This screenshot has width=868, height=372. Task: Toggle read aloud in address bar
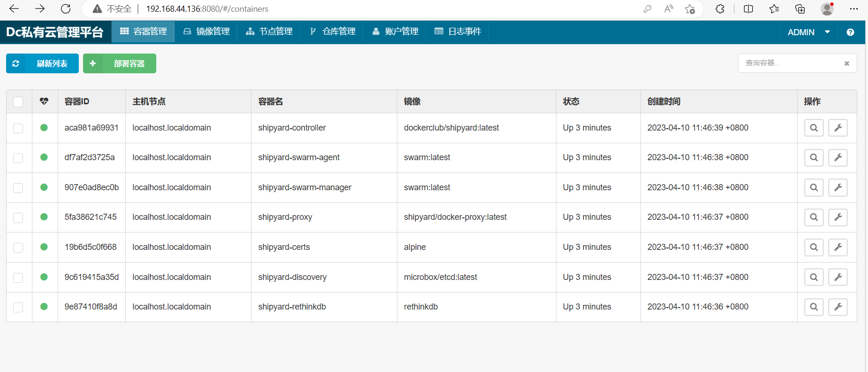pyautogui.click(x=669, y=9)
